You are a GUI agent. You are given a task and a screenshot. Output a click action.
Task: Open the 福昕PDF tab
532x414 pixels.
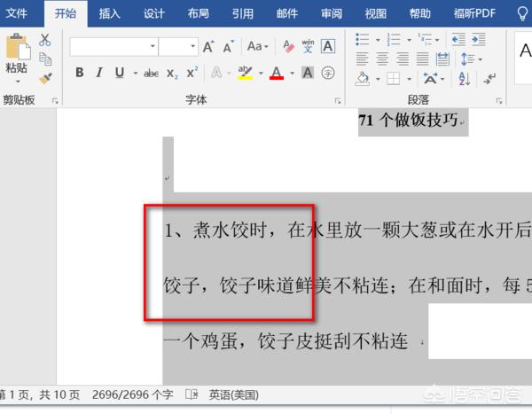(x=474, y=13)
